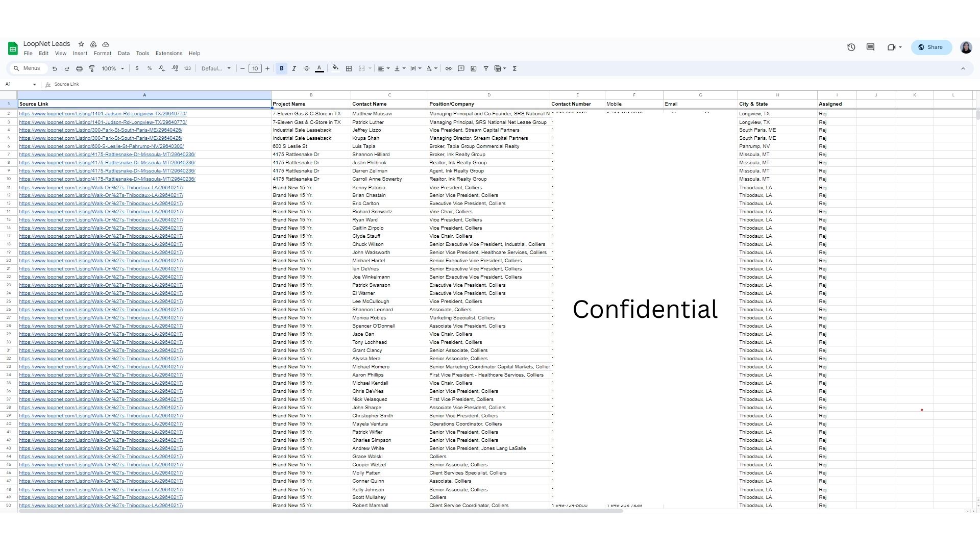This screenshot has width=980, height=551.
Task: Open the Insert menu
Action: tap(80, 53)
